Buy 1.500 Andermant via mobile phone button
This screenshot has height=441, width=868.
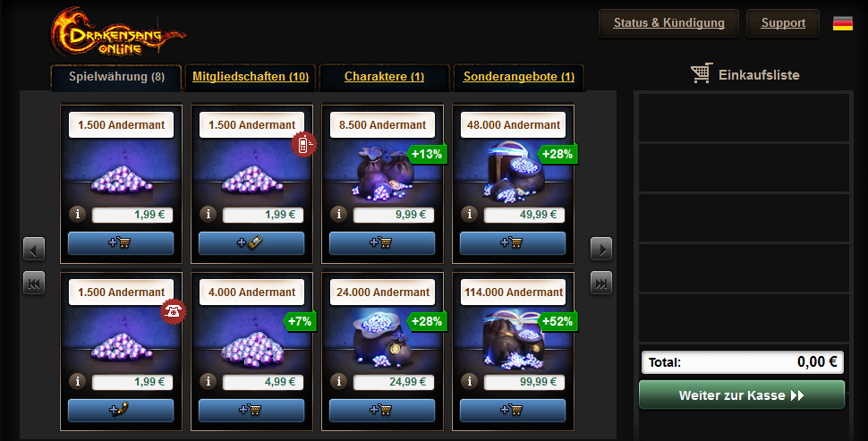click(251, 243)
